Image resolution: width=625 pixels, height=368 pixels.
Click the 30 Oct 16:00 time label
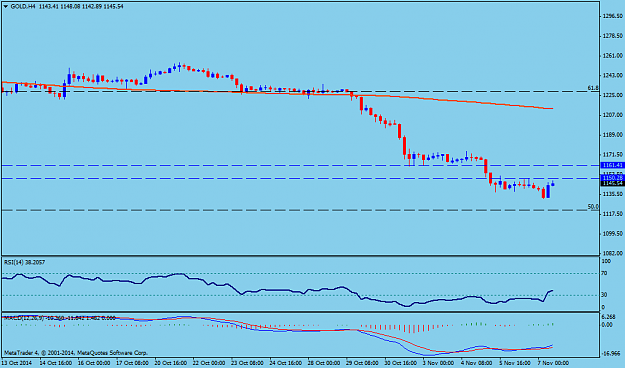[400, 363]
